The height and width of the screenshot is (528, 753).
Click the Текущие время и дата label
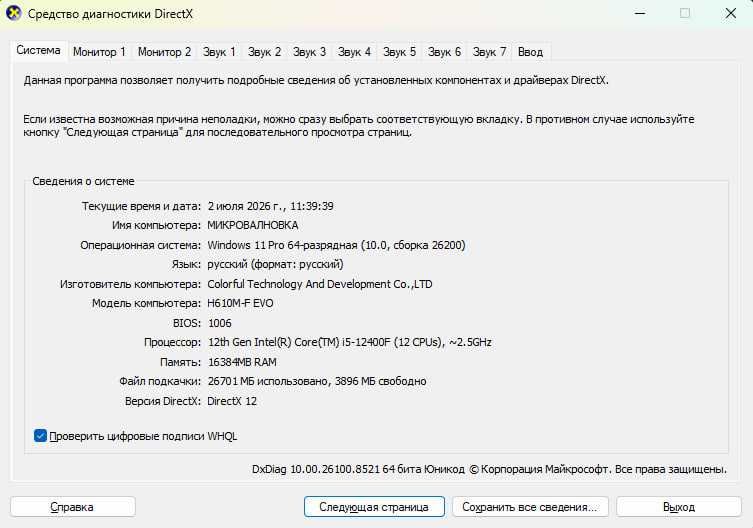pos(141,206)
